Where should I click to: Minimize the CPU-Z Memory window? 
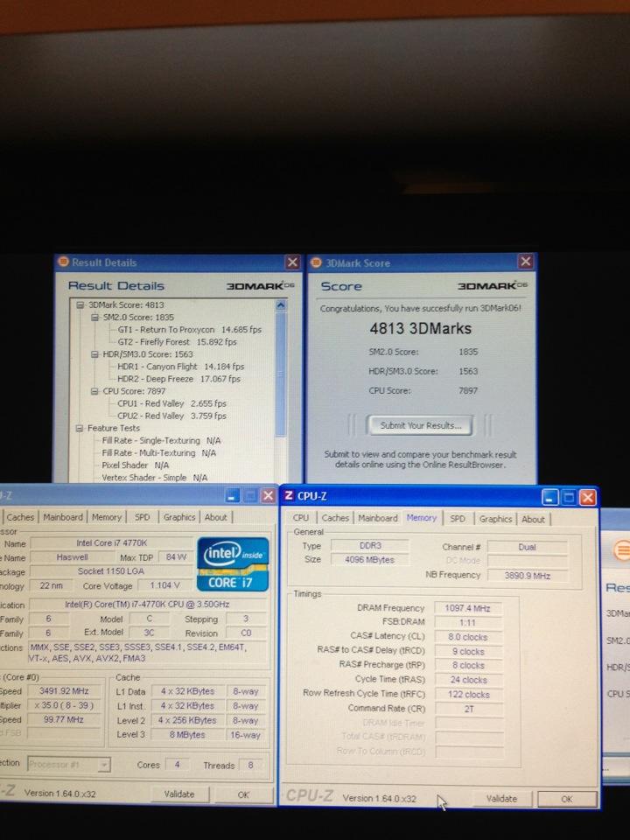coord(549,497)
